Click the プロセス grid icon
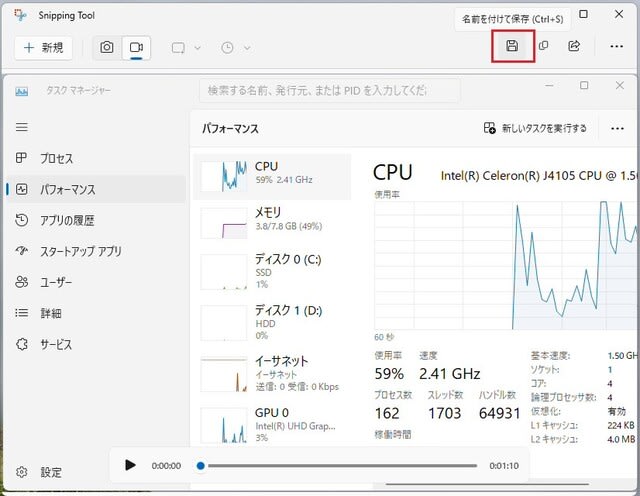Viewport: 640px width, 496px height. coord(21,158)
